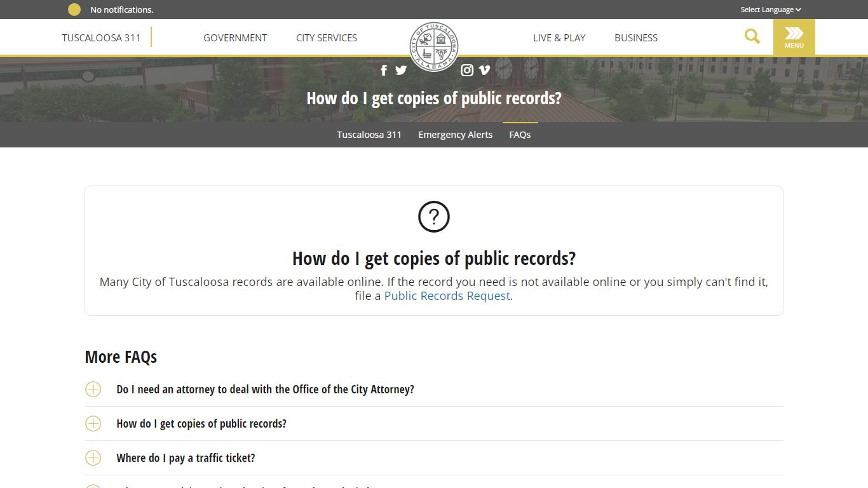Click the 'More FAQs' heading
868x488 pixels.
tap(121, 357)
